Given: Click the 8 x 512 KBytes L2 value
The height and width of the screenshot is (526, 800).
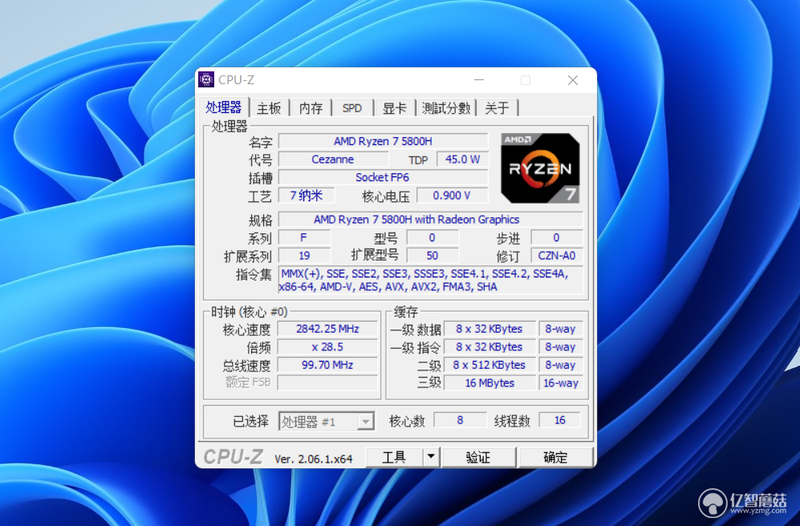Looking at the screenshot, I should [489, 365].
